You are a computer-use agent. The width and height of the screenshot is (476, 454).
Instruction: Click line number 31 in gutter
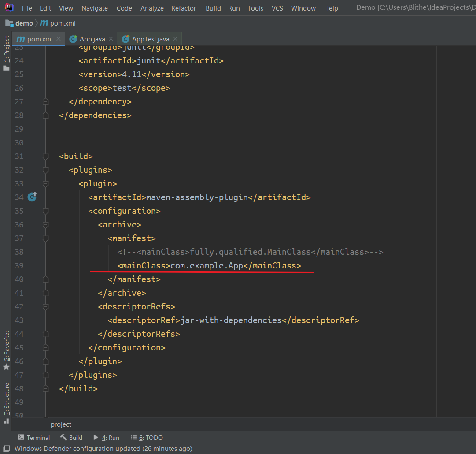pos(19,156)
